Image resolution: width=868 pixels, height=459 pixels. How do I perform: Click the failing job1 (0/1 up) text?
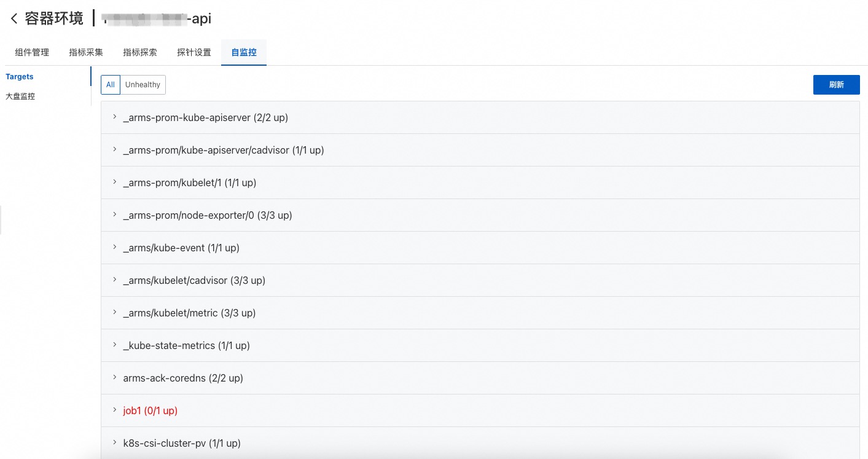pyautogui.click(x=151, y=410)
